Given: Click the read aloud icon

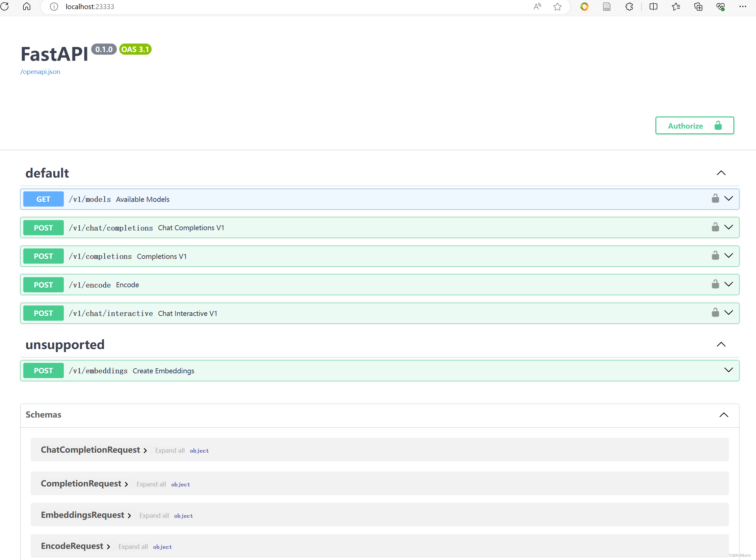Looking at the screenshot, I should (537, 6).
